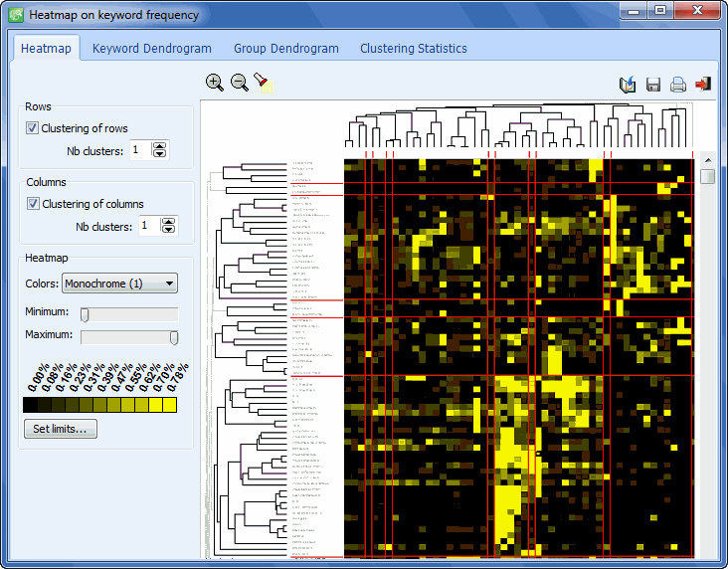Viewport: 728px width, 569px height.
Task: Click the zoom in magnifier icon
Action: (214, 83)
